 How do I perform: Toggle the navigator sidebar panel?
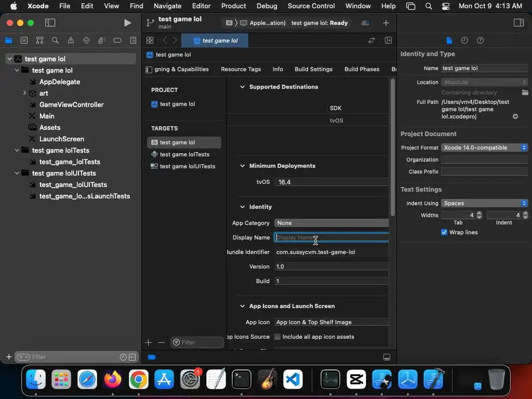pyautogui.click(x=50, y=23)
